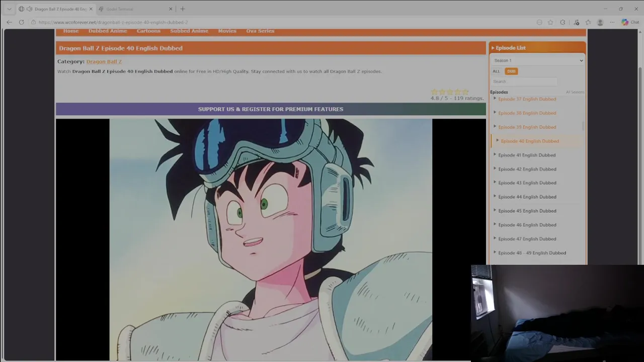Open Episode 44 English Dubbed
644x362 pixels.
point(527,197)
